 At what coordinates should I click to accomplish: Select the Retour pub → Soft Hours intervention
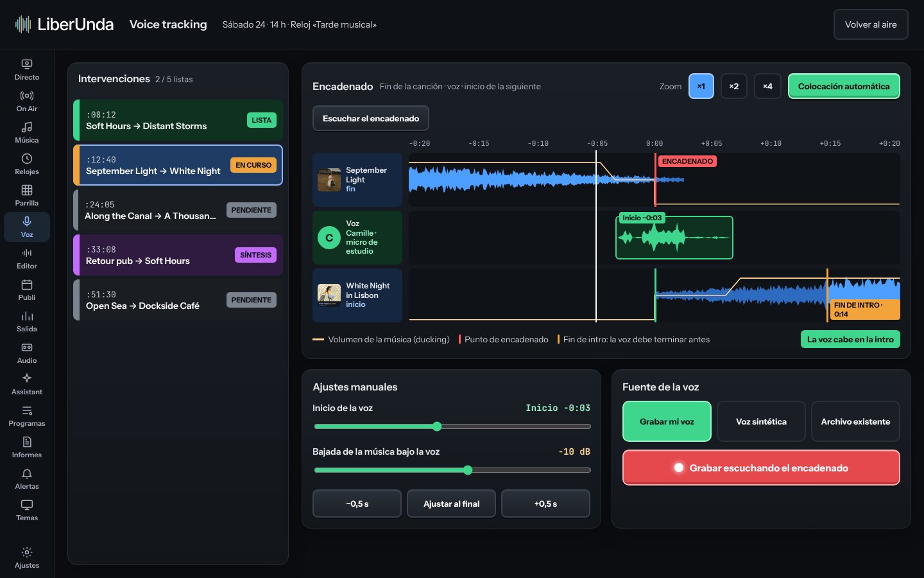tap(178, 255)
